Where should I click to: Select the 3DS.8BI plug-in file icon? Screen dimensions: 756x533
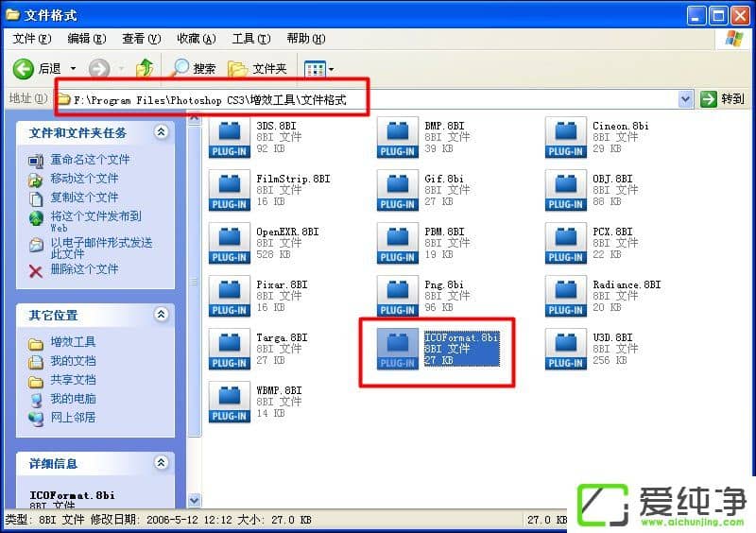tap(229, 137)
